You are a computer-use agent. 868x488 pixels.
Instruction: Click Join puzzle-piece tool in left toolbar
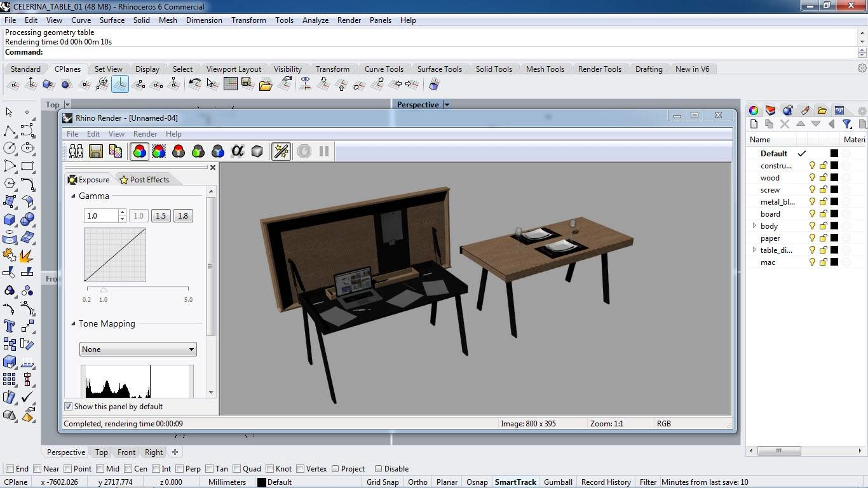point(10,255)
